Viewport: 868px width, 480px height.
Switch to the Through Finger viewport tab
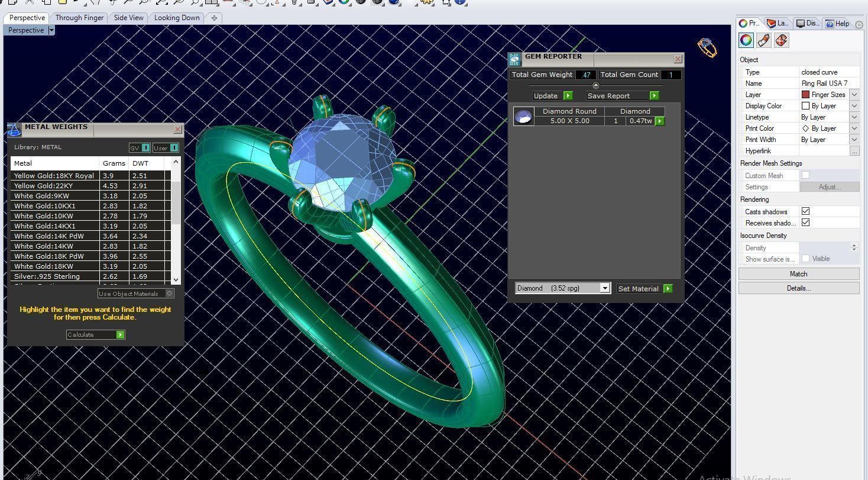(x=79, y=18)
